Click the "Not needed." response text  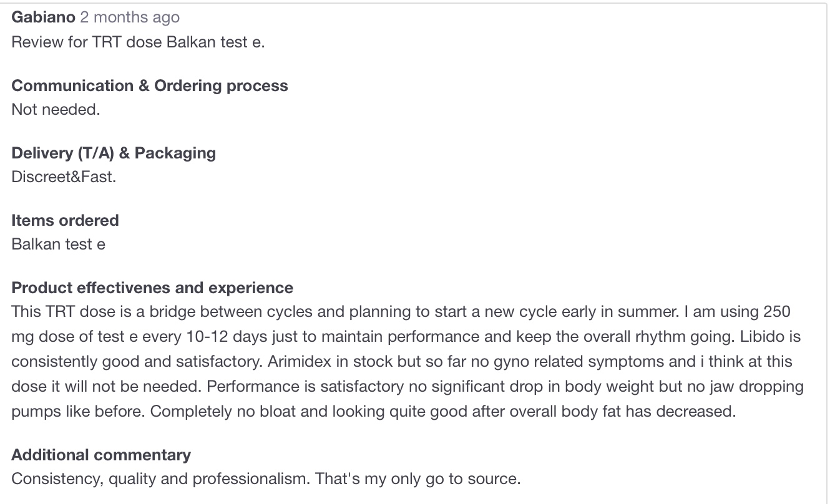click(56, 110)
